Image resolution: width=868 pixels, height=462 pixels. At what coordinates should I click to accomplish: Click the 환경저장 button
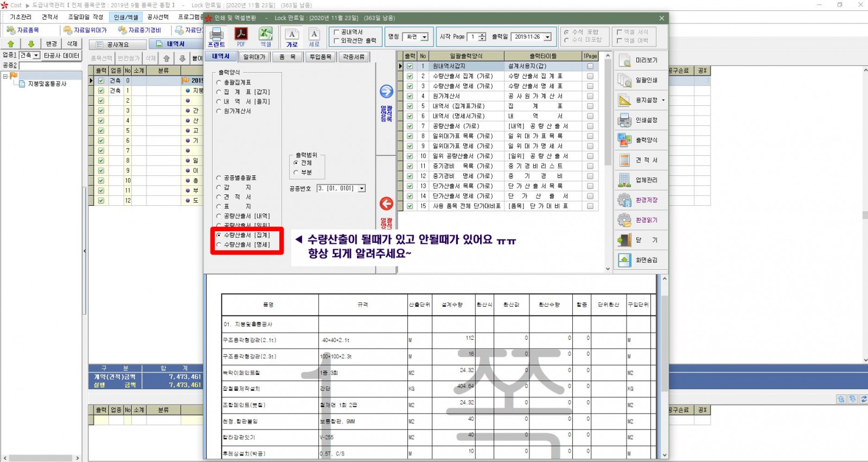tap(640, 200)
